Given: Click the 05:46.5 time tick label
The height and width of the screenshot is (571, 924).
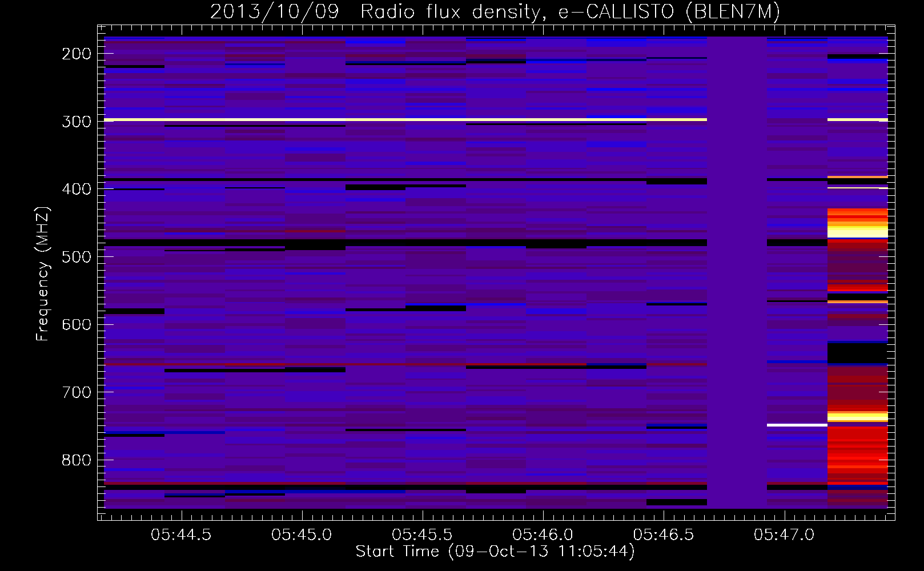Looking at the screenshot, I should (664, 534).
